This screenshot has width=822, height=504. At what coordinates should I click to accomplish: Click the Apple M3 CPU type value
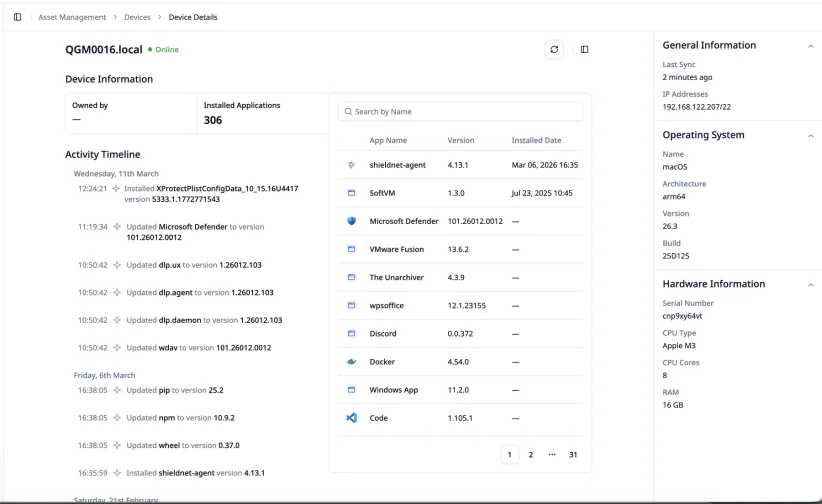pos(679,346)
